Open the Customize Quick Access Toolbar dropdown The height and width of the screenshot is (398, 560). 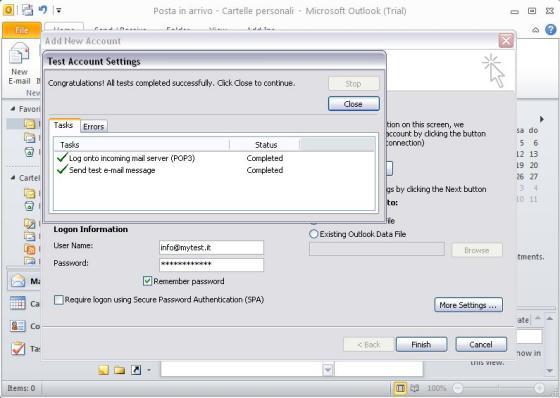pos(59,10)
